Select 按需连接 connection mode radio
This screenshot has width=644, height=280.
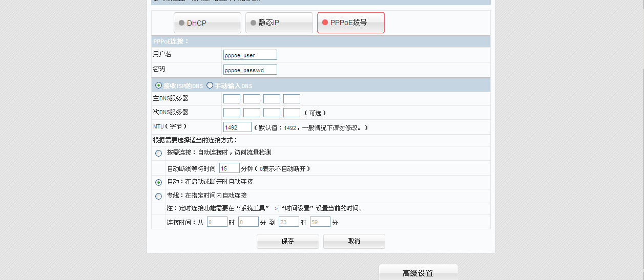click(158, 153)
